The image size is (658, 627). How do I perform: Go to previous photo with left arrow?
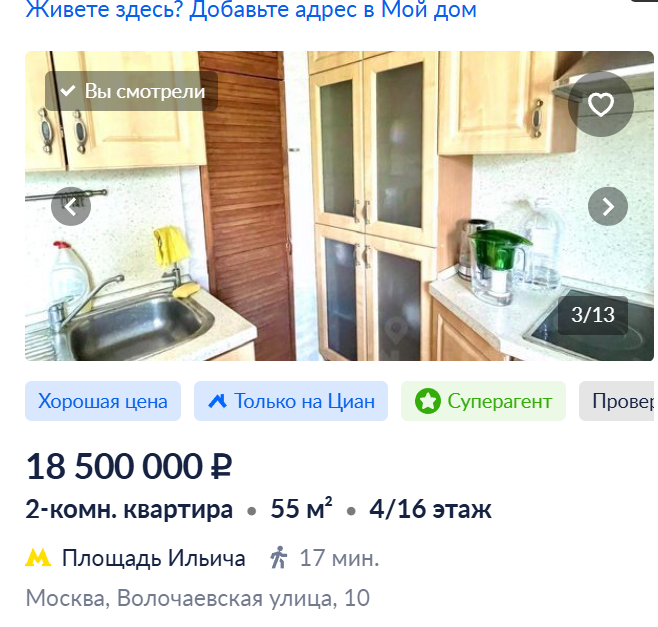pyautogui.click(x=71, y=206)
